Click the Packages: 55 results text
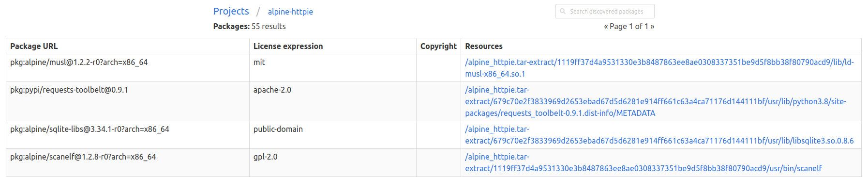 point(249,26)
